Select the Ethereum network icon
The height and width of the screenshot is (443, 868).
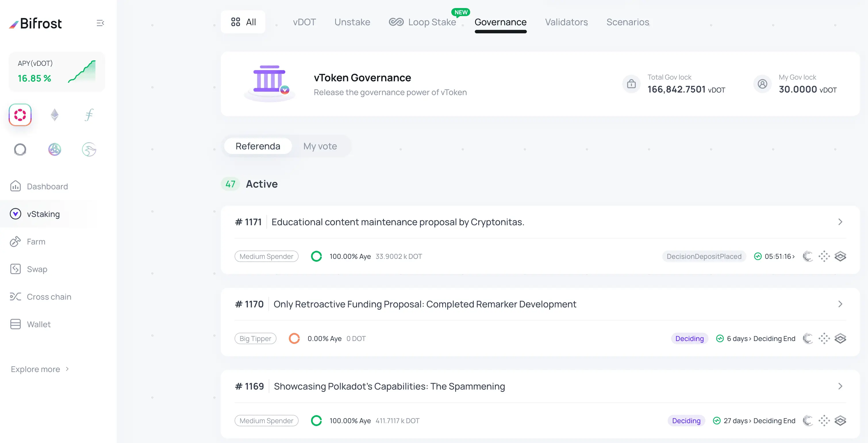pos(55,115)
